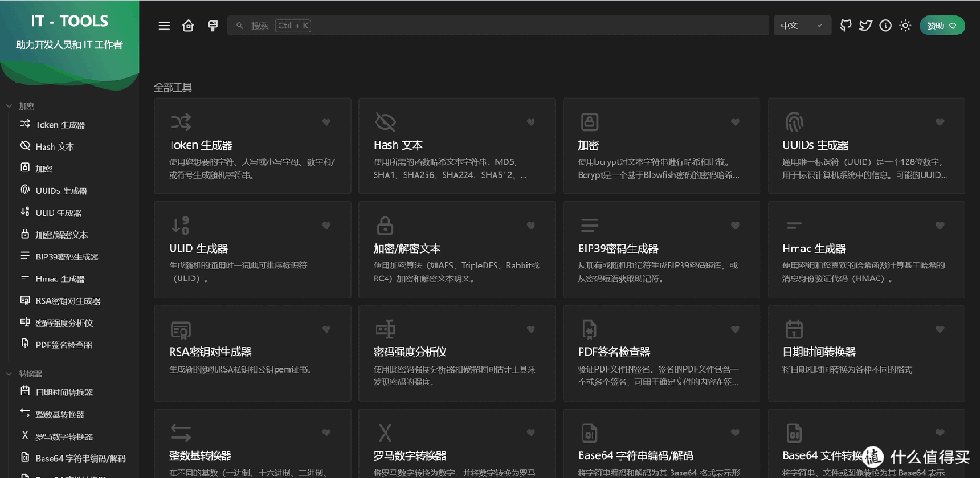Click swap-arrows icon on 整数基转换器 card
The image size is (980, 478).
[x=180, y=433]
